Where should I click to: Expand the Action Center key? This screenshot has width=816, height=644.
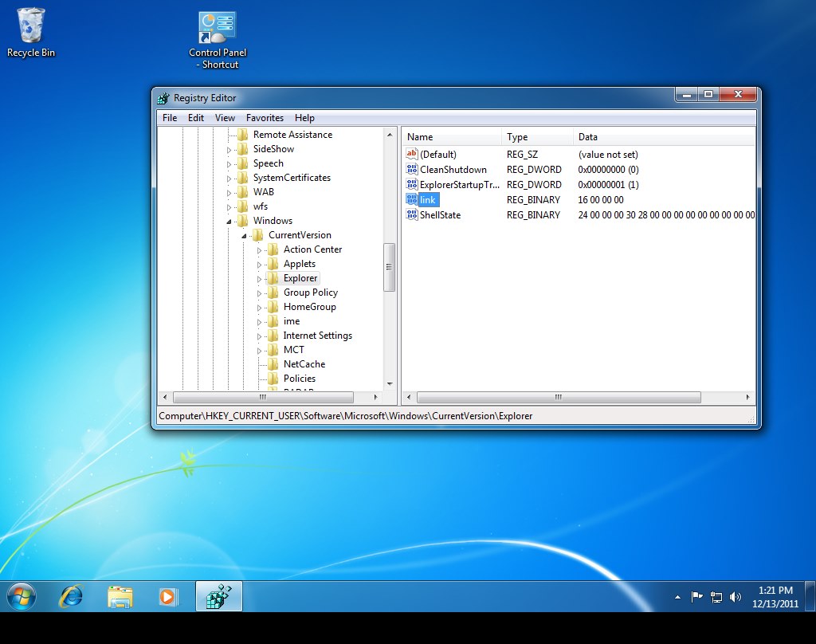click(x=259, y=250)
